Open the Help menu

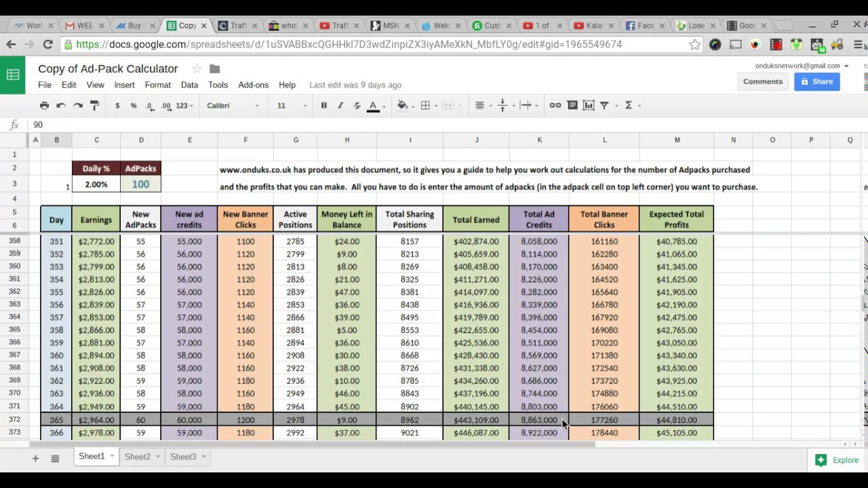(x=287, y=85)
